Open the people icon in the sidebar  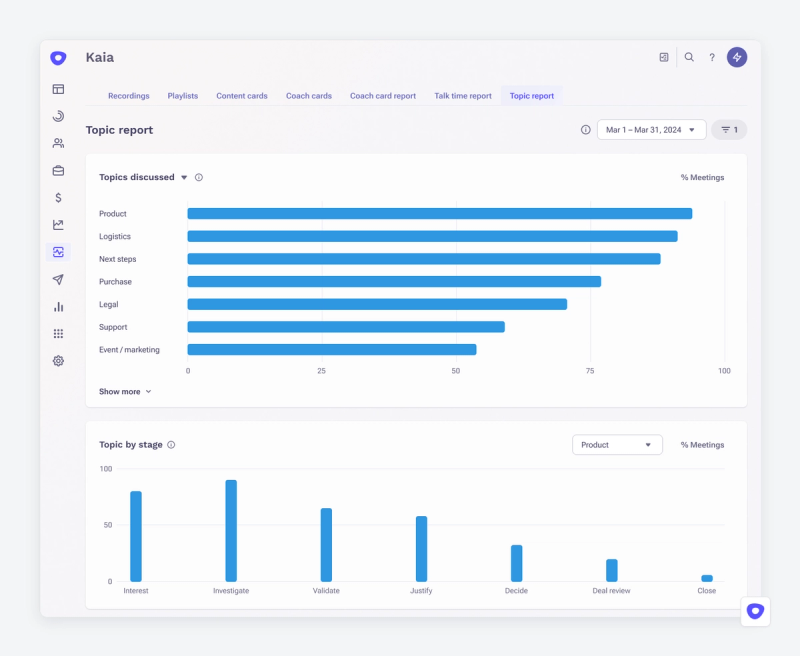(x=58, y=143)
